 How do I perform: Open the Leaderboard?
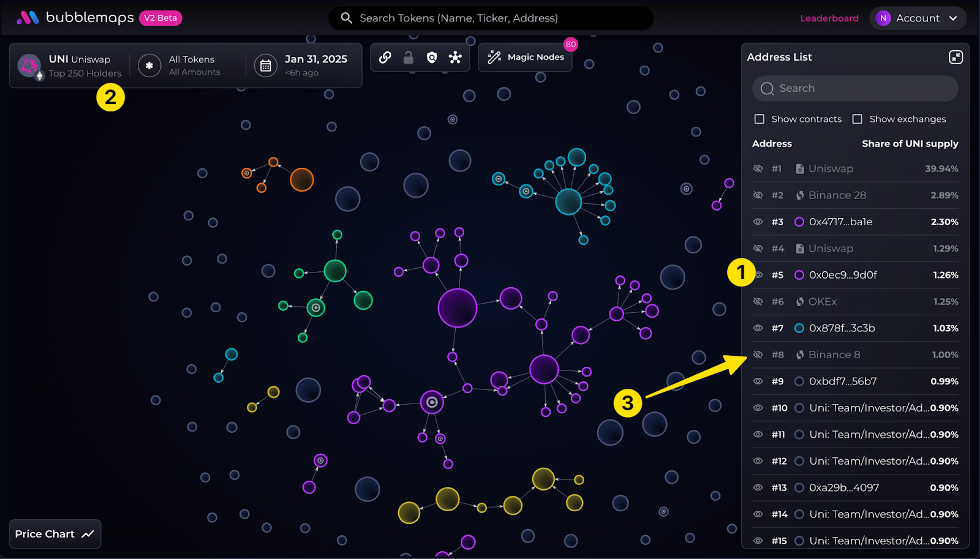(829, 18)
